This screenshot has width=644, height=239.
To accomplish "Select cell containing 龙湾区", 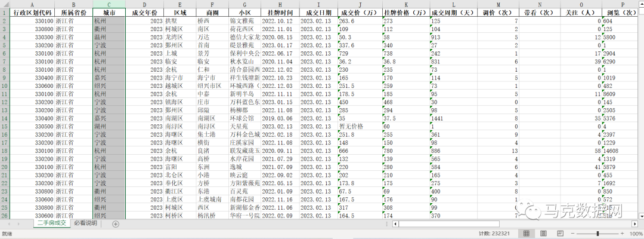I will [180, 37].
